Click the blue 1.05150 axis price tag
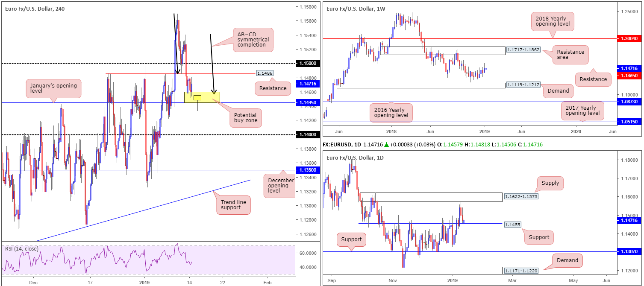The image size is (644, 286). tap(629, 122)
